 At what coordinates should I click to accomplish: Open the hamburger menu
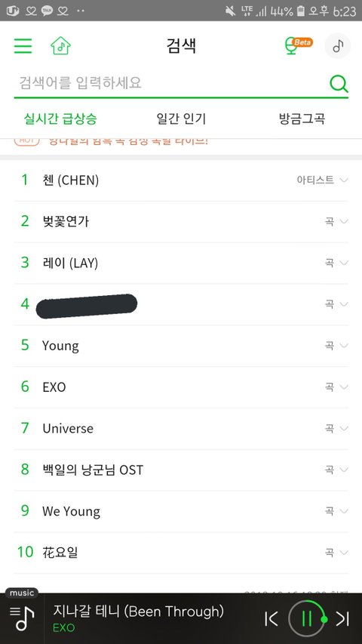coord(23,45)
